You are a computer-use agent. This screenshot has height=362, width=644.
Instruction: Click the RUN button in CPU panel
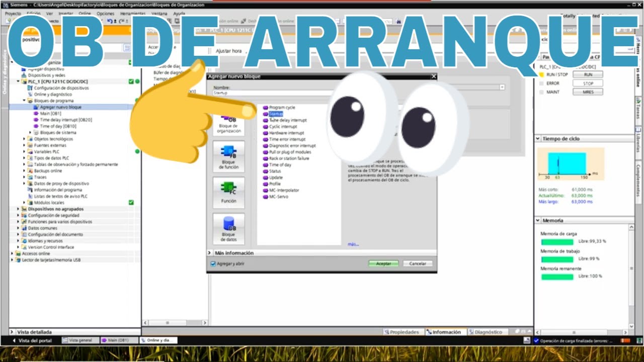pos(588,74)
